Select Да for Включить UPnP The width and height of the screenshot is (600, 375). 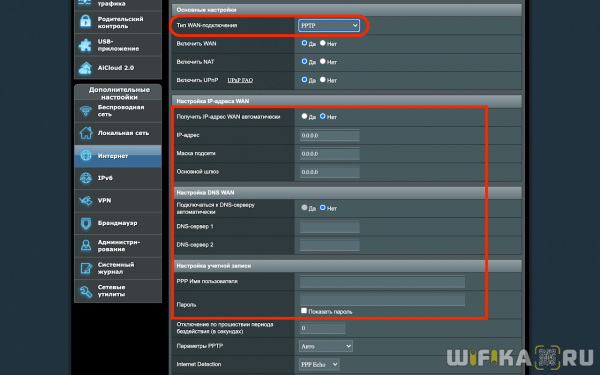[x=304, y=80]
